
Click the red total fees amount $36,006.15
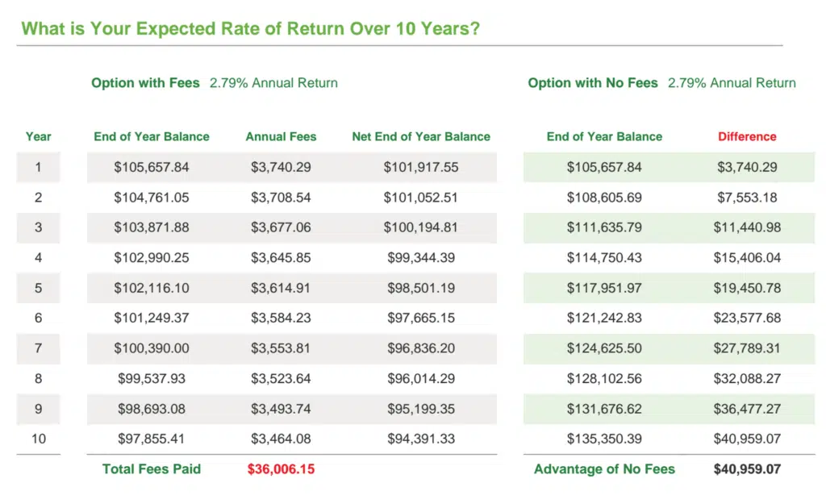[281, 469]
